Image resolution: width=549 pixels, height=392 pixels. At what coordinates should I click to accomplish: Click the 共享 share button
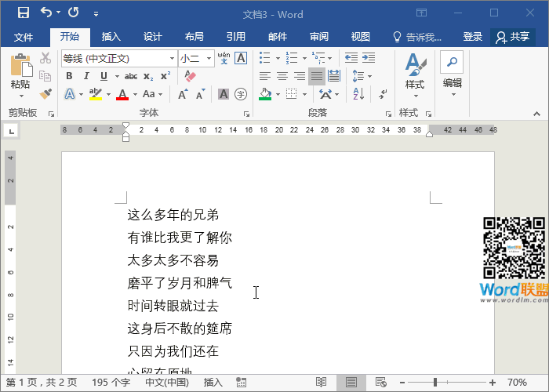pos(513,37)
